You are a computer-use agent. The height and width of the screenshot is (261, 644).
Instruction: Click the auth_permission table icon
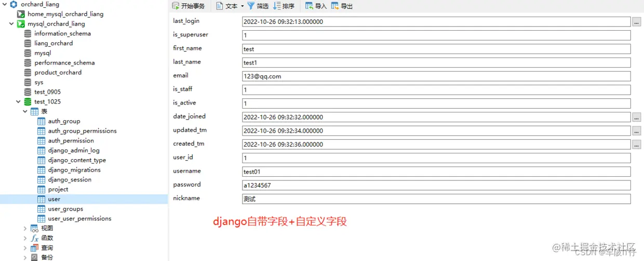pos(42,141)
